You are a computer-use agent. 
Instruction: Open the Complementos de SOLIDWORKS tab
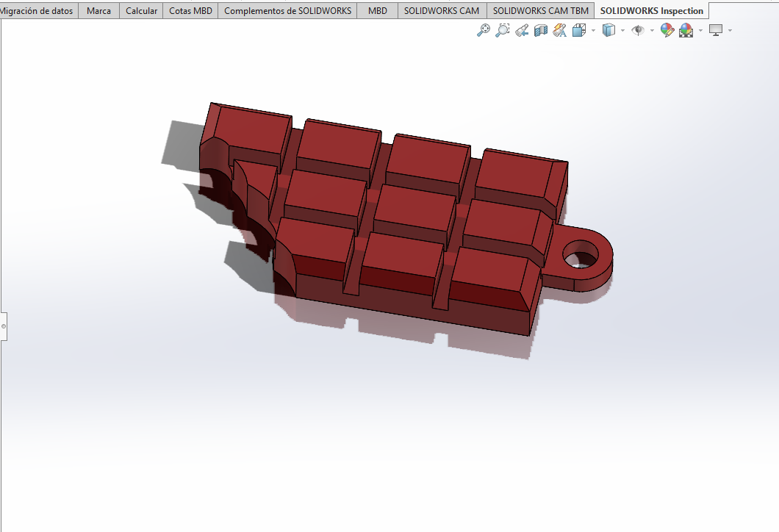click(287, 10)
